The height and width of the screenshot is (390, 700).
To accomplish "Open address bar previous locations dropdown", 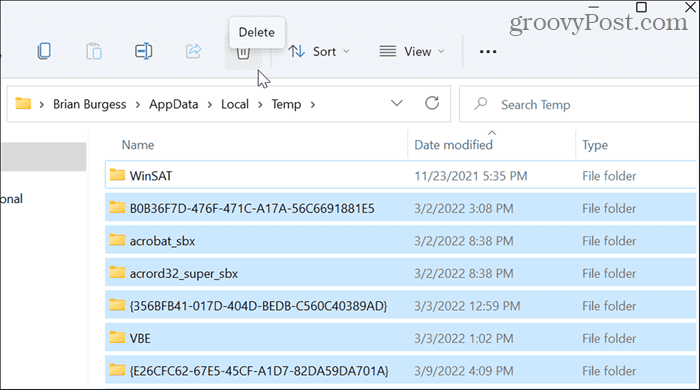I will pyautogui.click(x=396, y=104).
